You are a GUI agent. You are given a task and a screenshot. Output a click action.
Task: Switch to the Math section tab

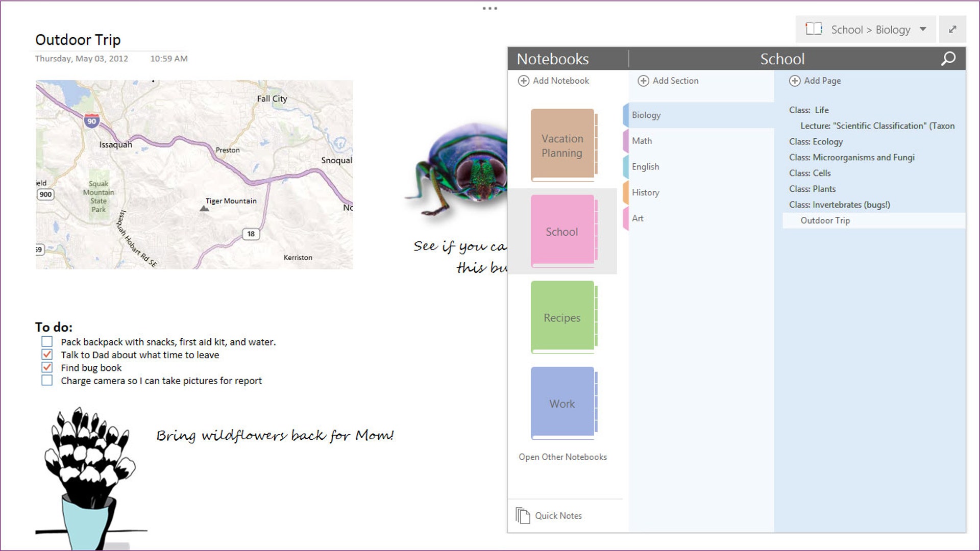(x=642, y=141)
